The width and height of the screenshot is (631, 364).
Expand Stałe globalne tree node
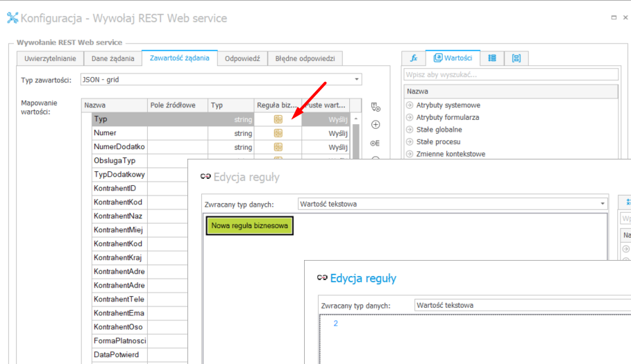[410, 130]
